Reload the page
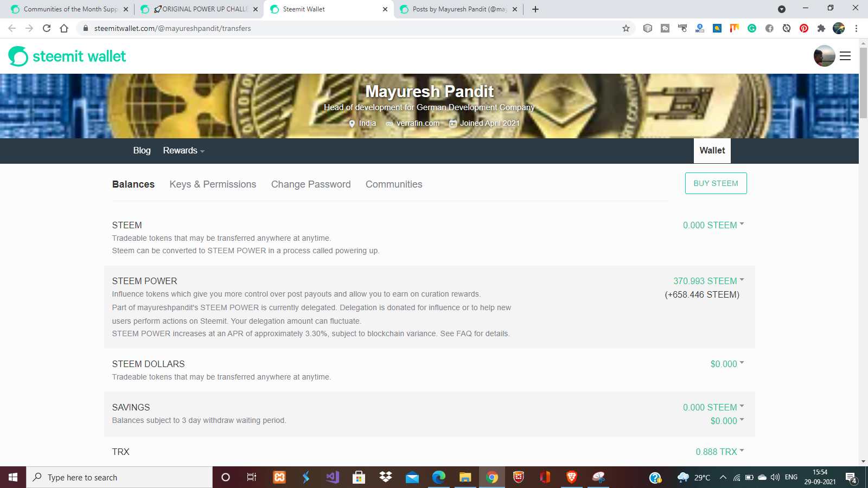The height and width of the screenshot is (488, 868). coord(47,28)
